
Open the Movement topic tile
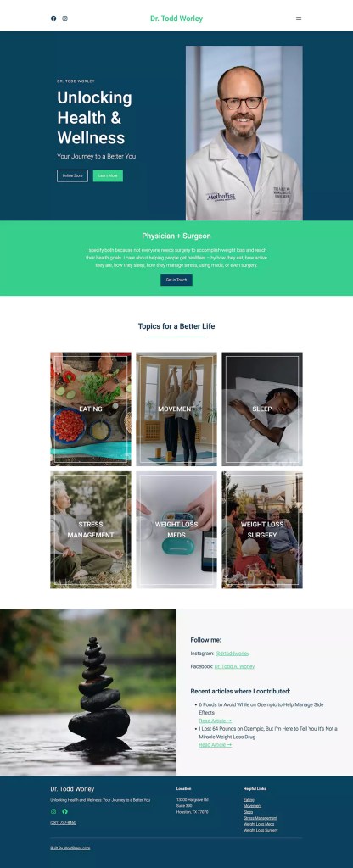pos(176,409)
